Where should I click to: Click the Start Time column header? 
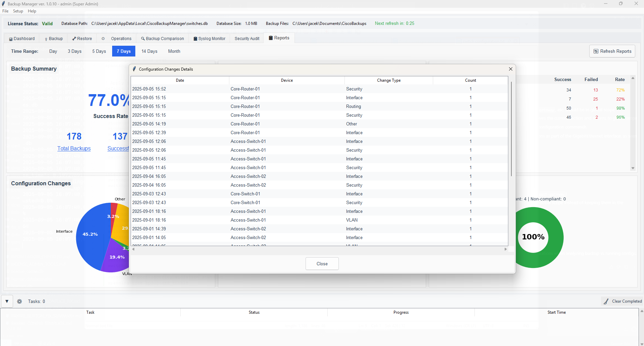coord(556,312)
